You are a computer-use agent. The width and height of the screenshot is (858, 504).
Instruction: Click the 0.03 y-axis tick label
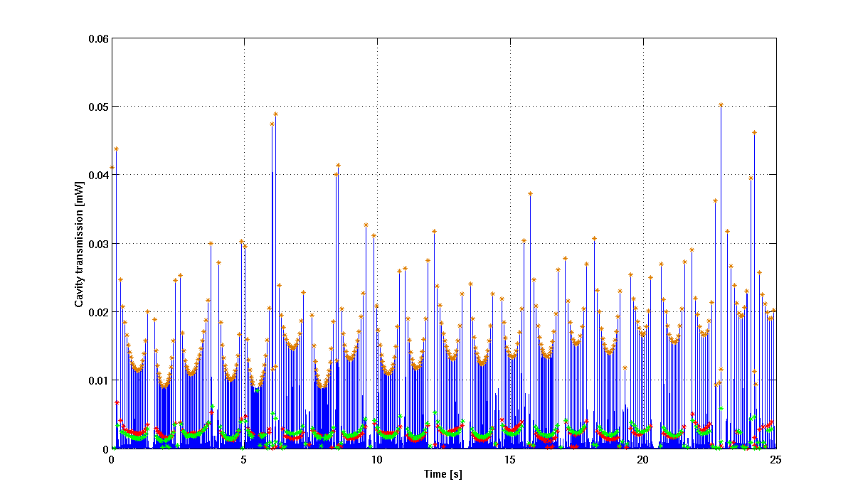click(x=97, y=244)
